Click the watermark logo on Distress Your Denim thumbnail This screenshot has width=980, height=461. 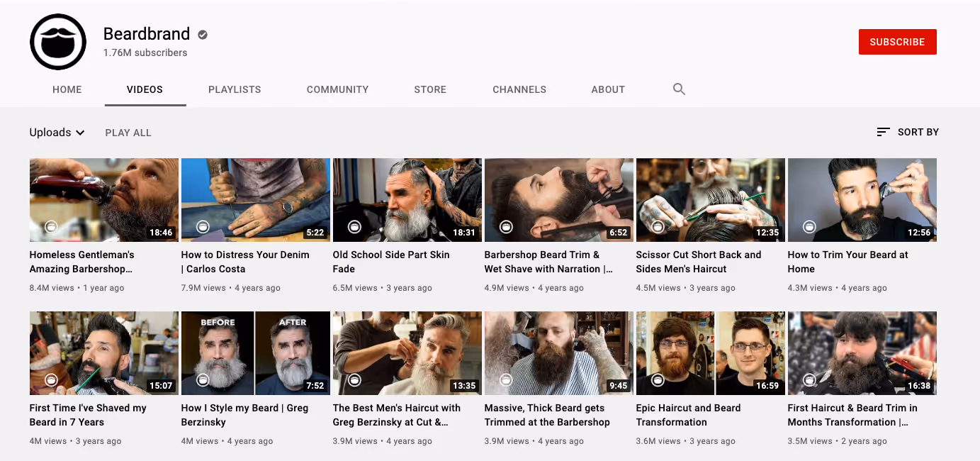tap(203, 227)
